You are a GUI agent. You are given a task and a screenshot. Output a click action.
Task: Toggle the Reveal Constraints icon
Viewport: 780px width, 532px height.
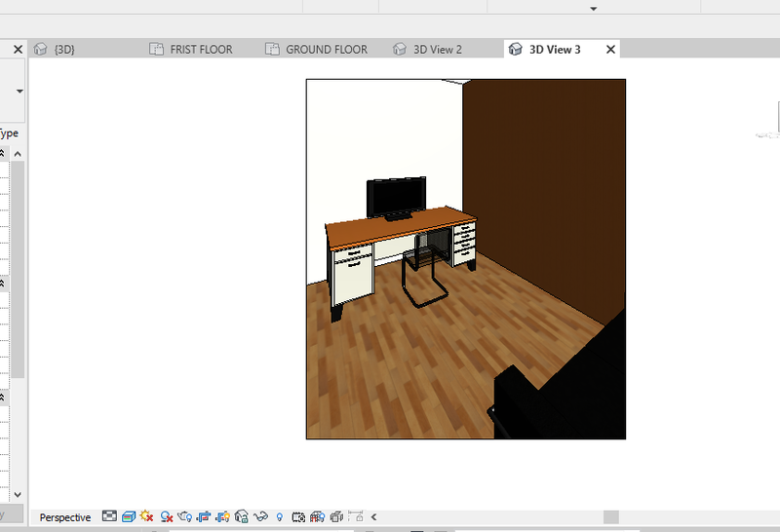[x=356, y=516]
